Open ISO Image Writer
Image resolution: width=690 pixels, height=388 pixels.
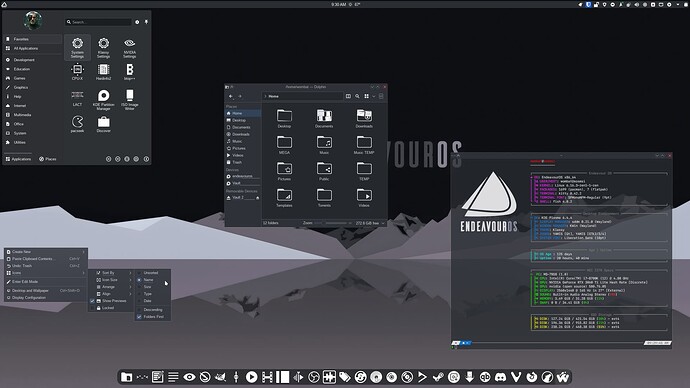coord(129,99)
